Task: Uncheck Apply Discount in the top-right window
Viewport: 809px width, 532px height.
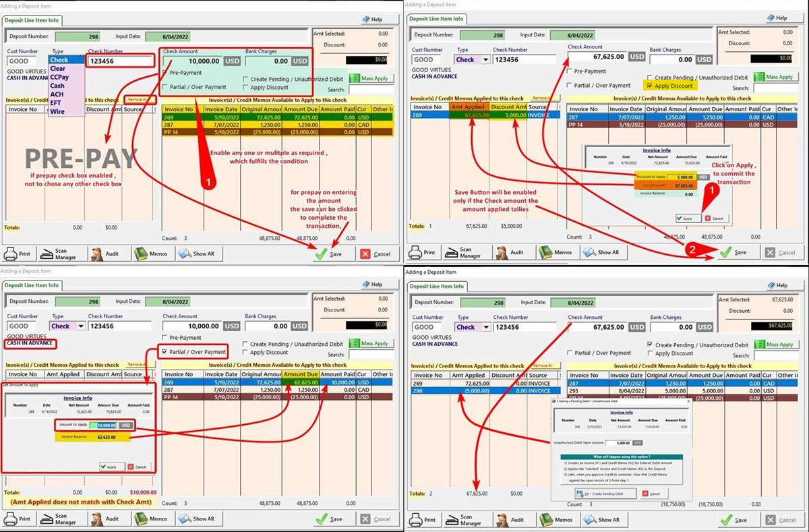Action: tap(650, 86)
